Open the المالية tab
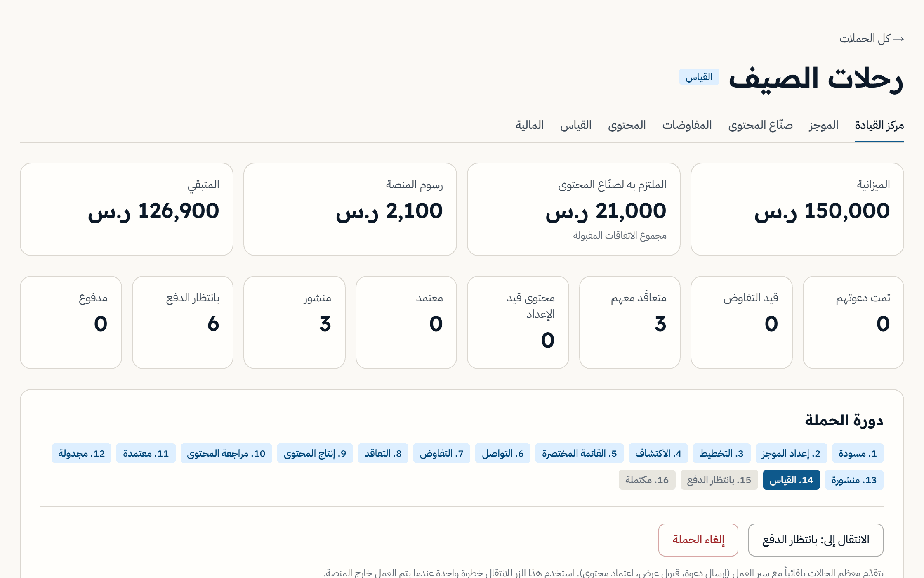Viewport: 924px width, 578px height. tap(529, 125)
